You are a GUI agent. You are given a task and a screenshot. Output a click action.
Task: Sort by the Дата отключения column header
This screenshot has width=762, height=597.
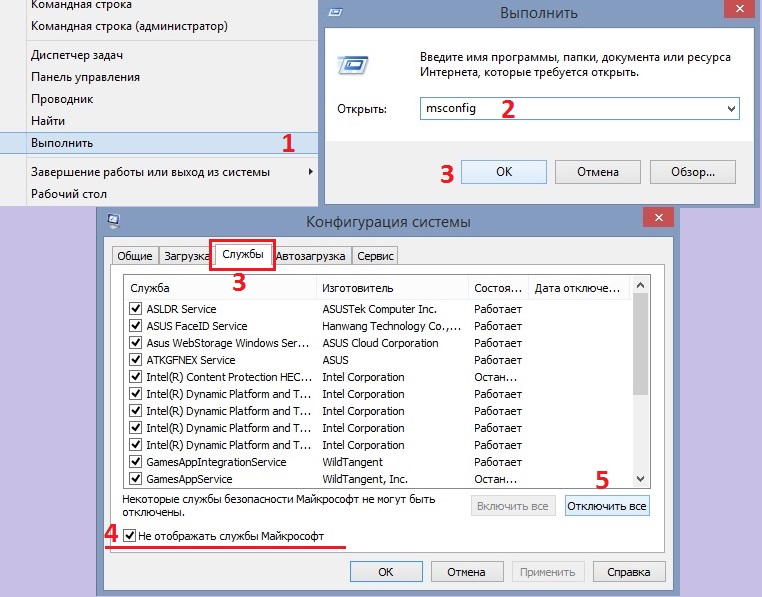579,288
